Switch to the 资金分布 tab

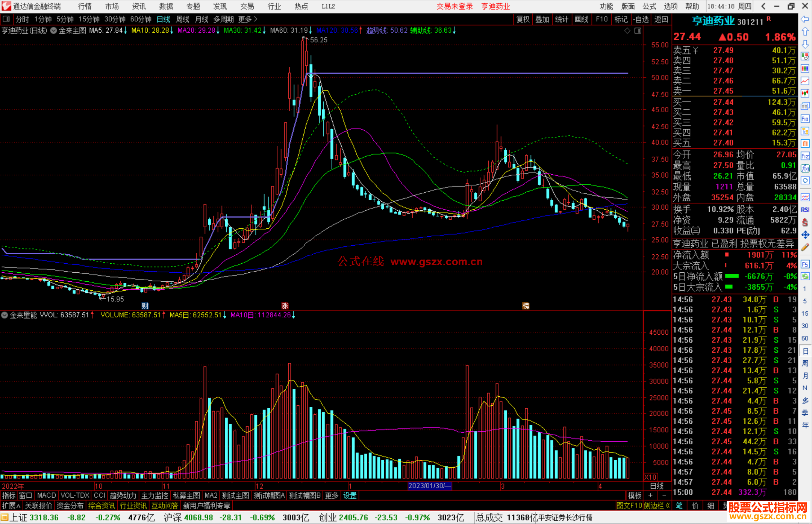[70, 506]
